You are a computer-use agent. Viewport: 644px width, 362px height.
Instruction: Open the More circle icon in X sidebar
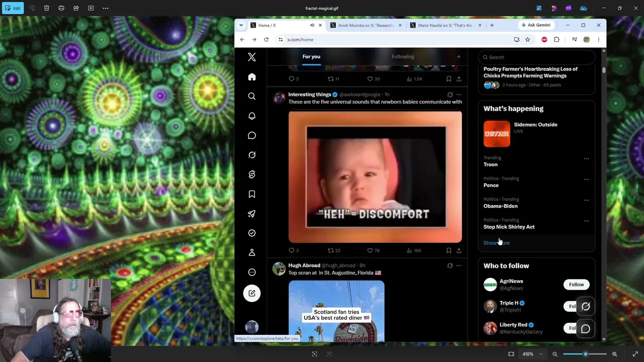pos(252,272)
